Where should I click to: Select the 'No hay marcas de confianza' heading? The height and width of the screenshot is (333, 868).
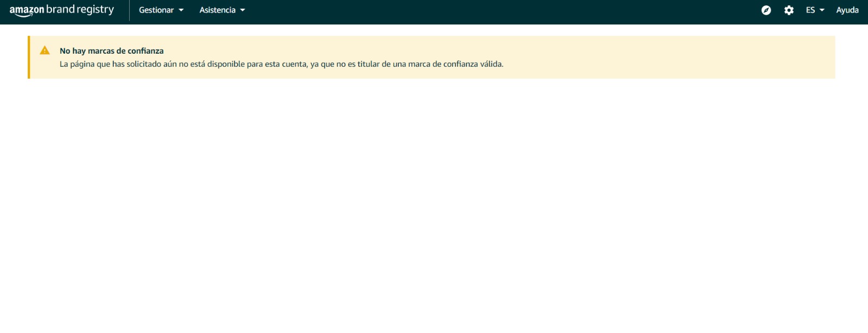tap(112, 51)
